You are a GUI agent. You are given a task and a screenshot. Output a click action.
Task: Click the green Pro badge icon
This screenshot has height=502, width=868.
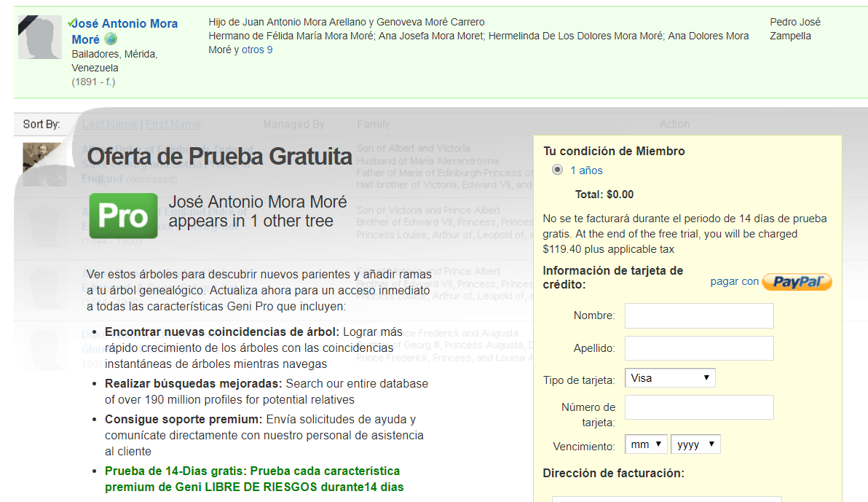coord(123,216)
